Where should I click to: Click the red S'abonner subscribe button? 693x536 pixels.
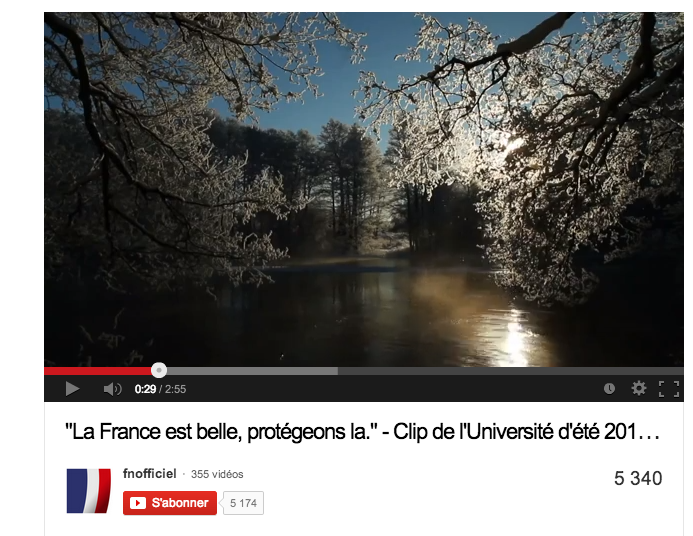(170, 503)
